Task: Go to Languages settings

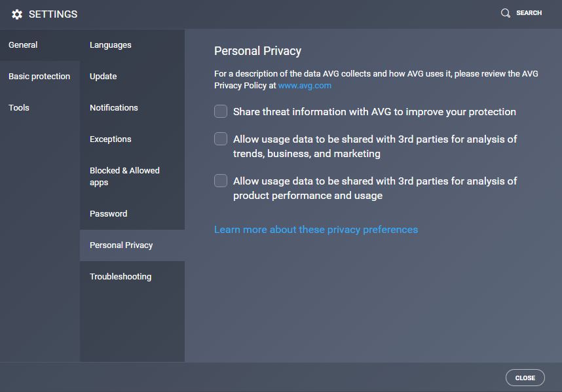Action: 132,45
